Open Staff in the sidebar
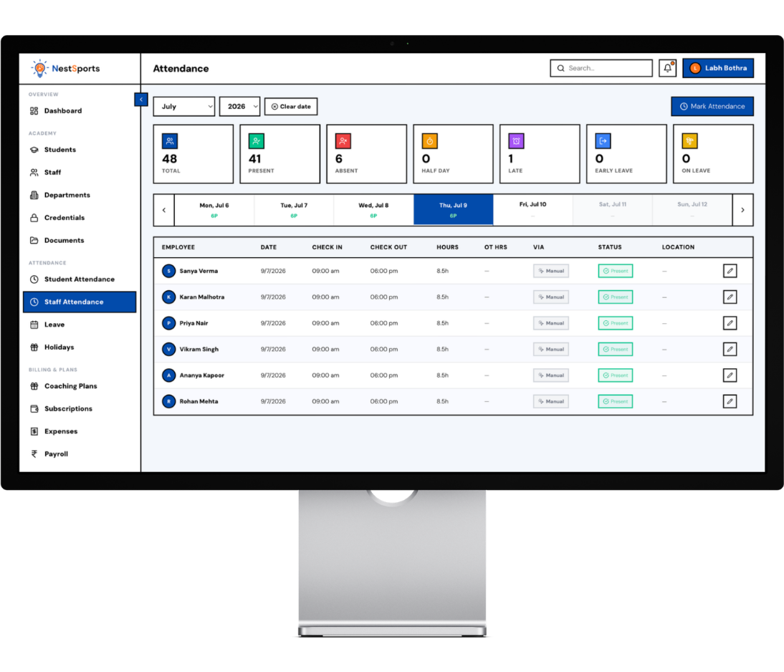784x672 pixels. (x=80, y=173)
